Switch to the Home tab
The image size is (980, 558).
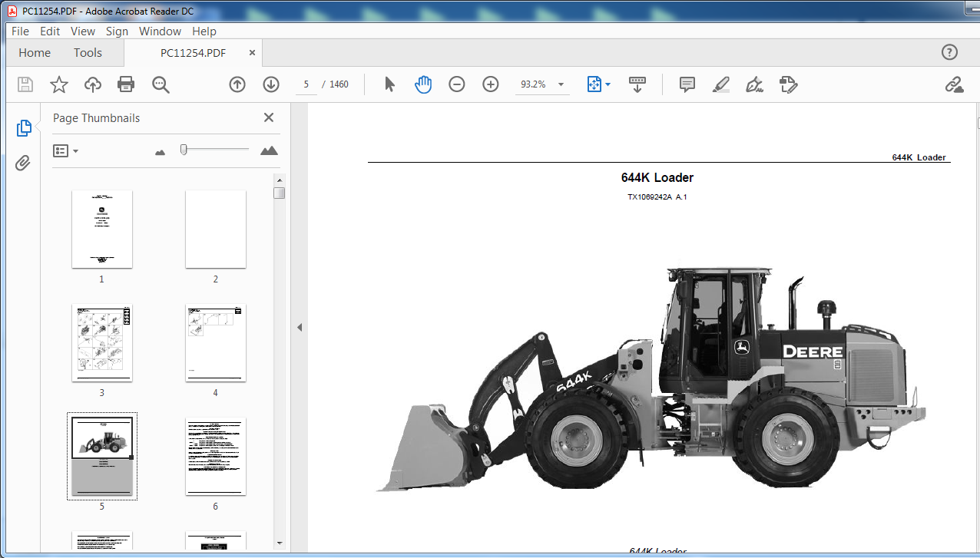click(35, 53)
